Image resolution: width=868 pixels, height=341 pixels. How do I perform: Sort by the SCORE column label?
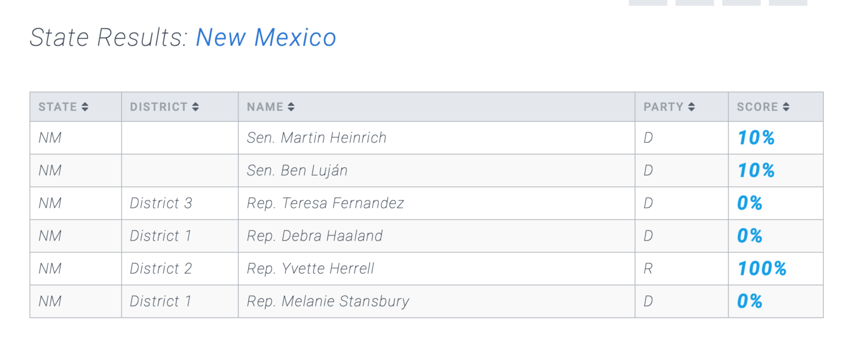[757, 107]
